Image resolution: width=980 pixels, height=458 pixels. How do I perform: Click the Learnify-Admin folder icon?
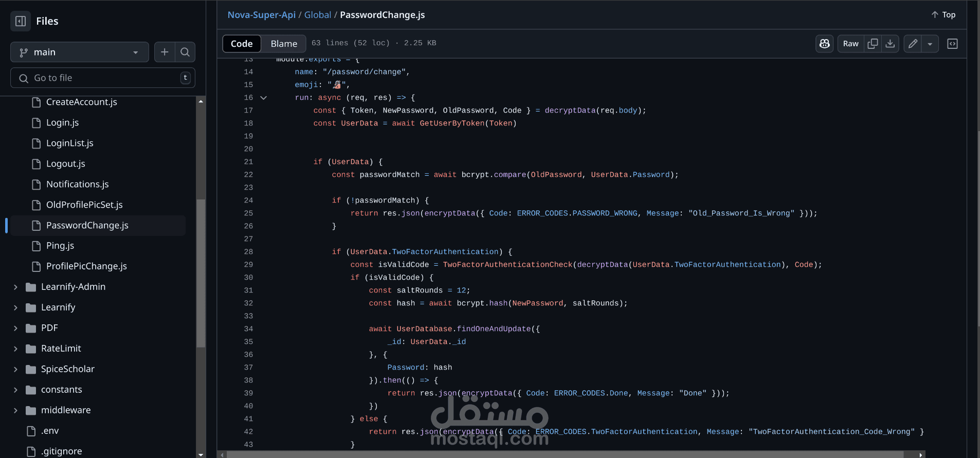click(31, 287)
